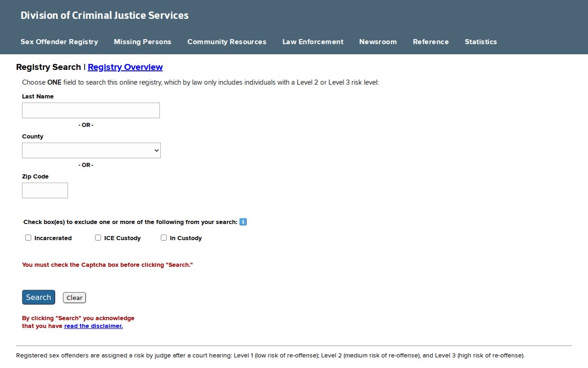Click the Clear button

pyautogui.click(x=74, y=298)
